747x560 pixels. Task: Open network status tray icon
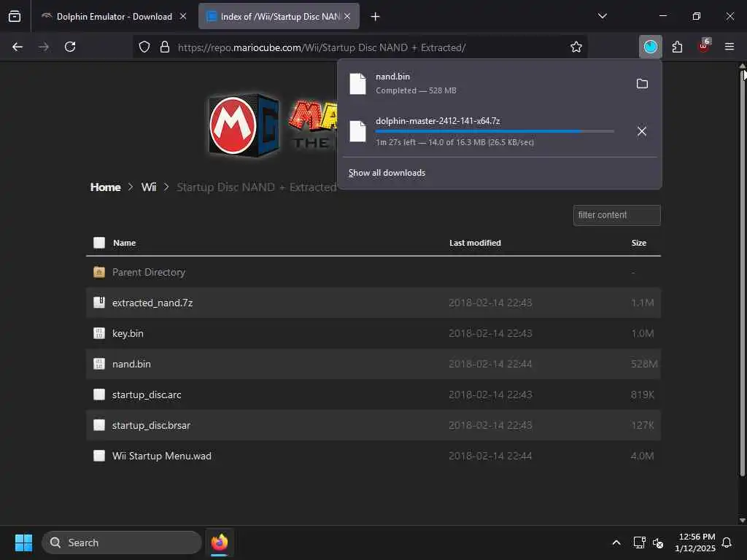[639, 542]
